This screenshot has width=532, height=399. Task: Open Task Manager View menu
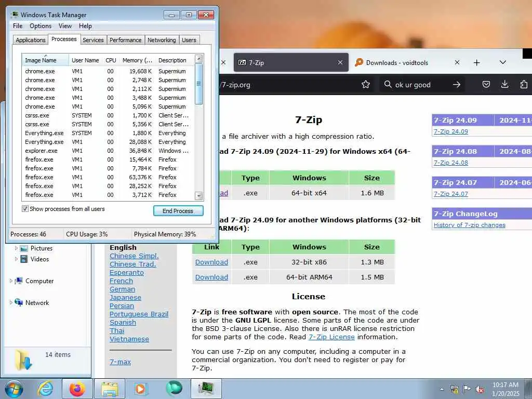coord(65,26)
